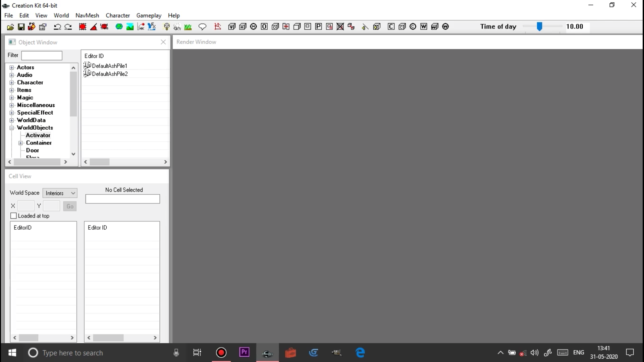Toggle the Sky toolbar icon
The image size is (644, 362).
pos(177,27)
